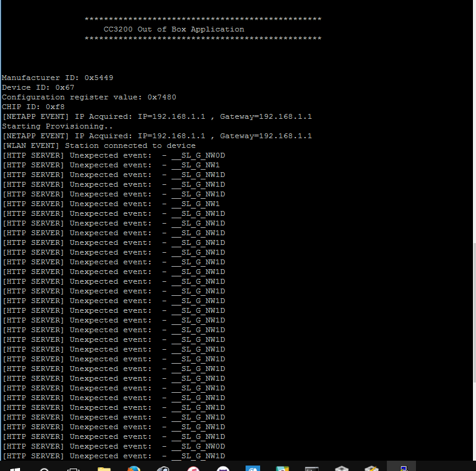This screenshot has width=476, height=471.
Task: Click the terminal window's vertical scrollbar thumb
Action: pyautogui.click(x=474, y=313)
